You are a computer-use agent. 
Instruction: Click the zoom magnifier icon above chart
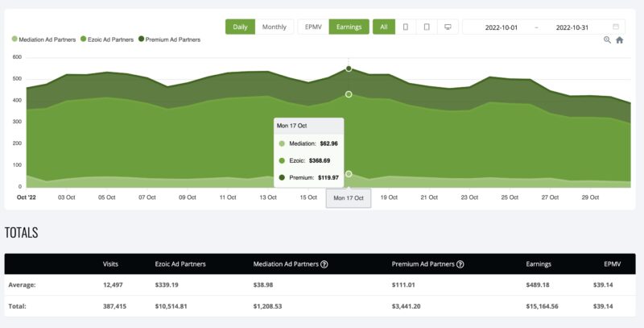click(607, 39)
